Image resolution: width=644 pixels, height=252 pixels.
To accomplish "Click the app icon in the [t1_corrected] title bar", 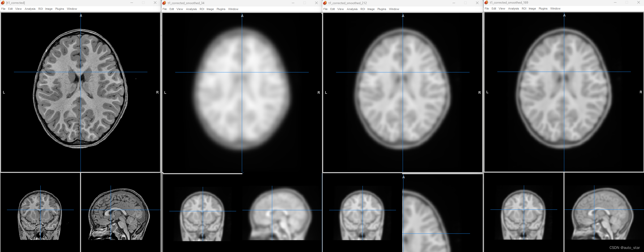I will tap(3, 3).
